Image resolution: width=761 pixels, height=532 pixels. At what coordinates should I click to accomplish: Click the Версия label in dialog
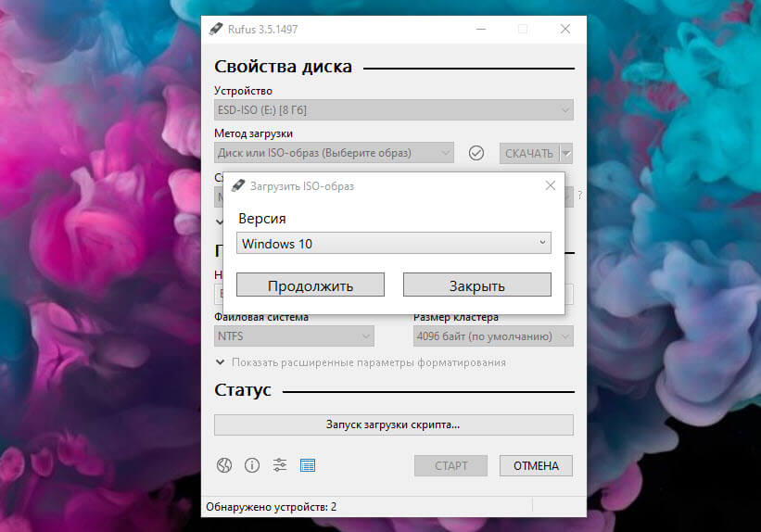pos(262,219)
